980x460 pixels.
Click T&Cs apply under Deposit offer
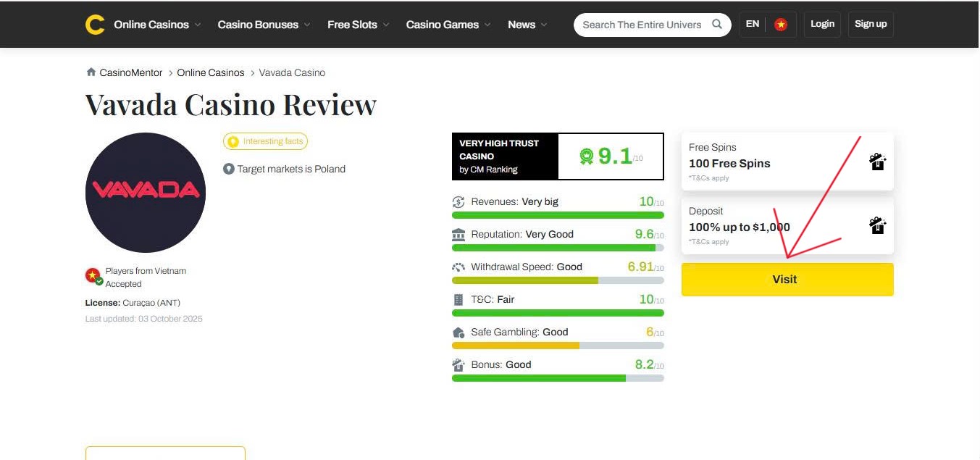pyautogui.click(x=709, y=242)
